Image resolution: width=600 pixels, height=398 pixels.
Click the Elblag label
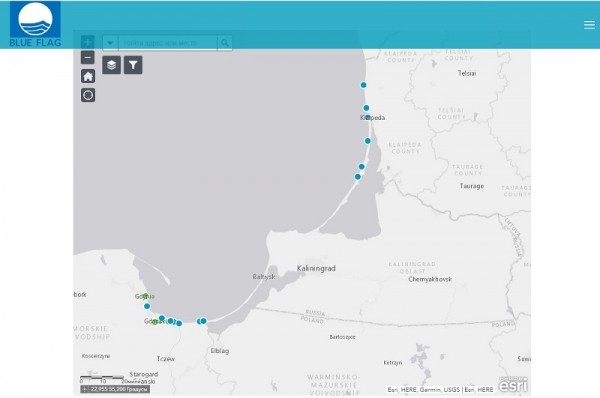[x=220, y=351]
